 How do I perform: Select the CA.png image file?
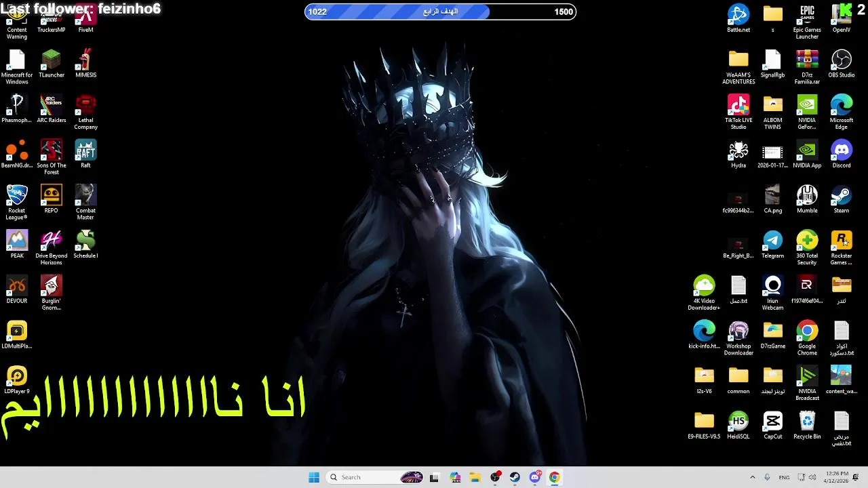(x=772, y=199)
